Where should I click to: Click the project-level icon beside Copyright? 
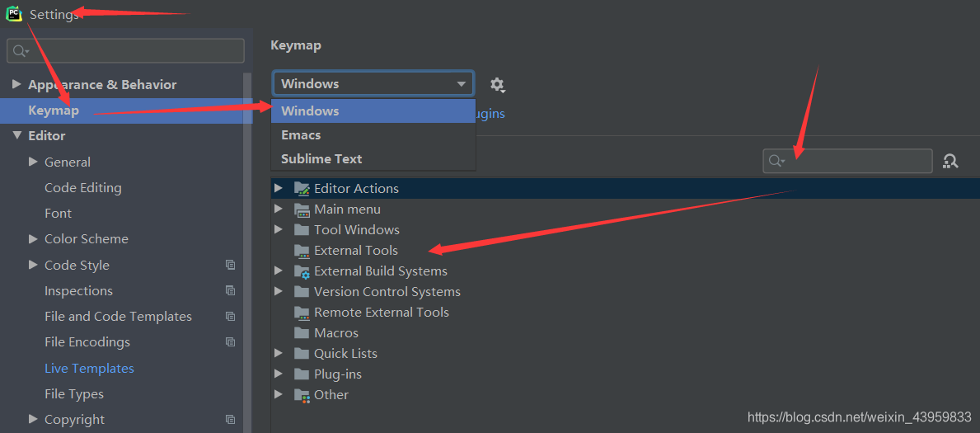coord(231,419)
